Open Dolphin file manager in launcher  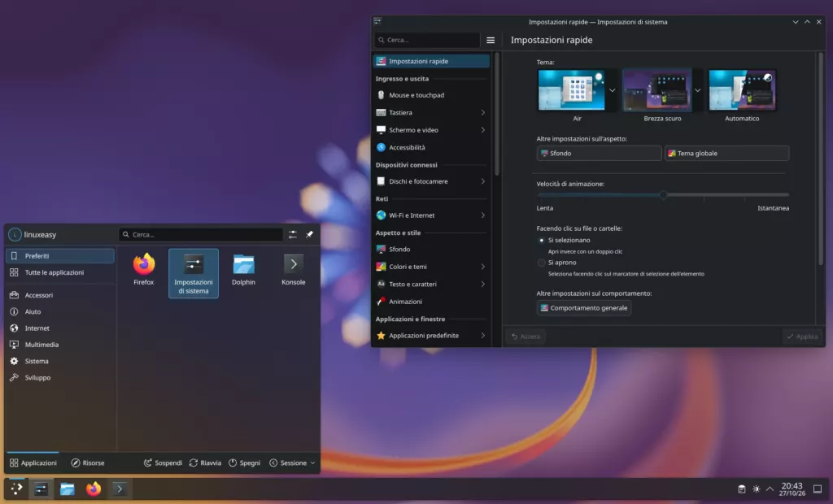(243, 270)
